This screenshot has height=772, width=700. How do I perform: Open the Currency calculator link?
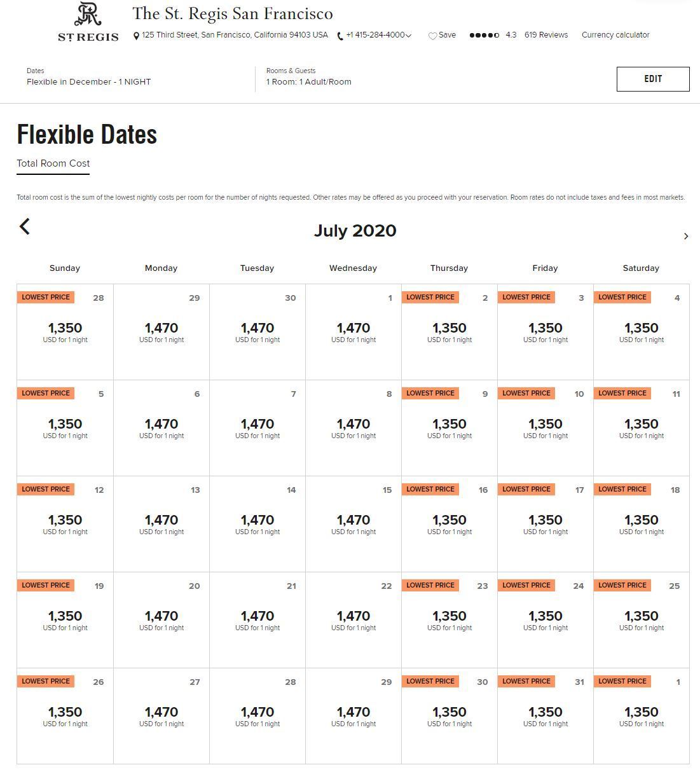[x=615, y=35]
